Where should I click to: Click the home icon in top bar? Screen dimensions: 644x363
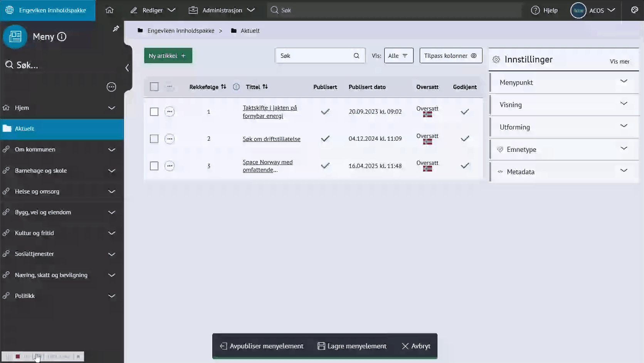[x=109, y=10]
